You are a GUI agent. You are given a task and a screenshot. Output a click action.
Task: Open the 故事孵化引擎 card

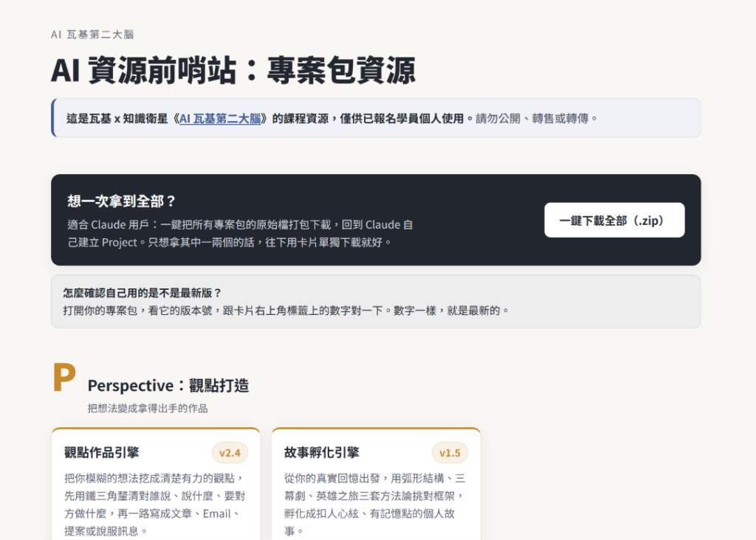[x=376, y=484]
